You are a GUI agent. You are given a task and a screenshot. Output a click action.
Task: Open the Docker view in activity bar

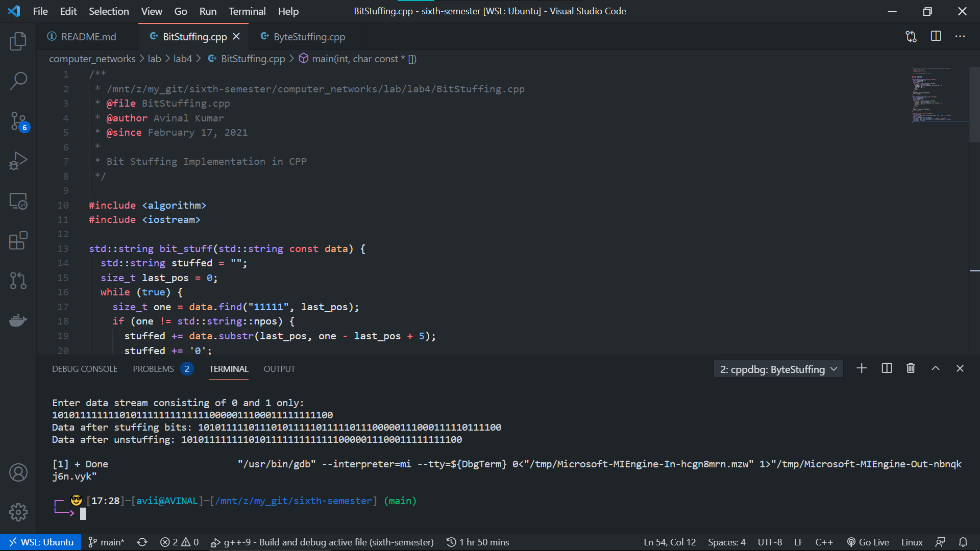coord(18,320)
